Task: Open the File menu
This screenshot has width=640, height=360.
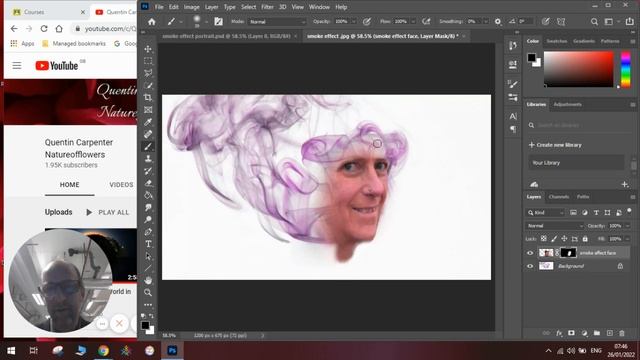Action: 159,7
